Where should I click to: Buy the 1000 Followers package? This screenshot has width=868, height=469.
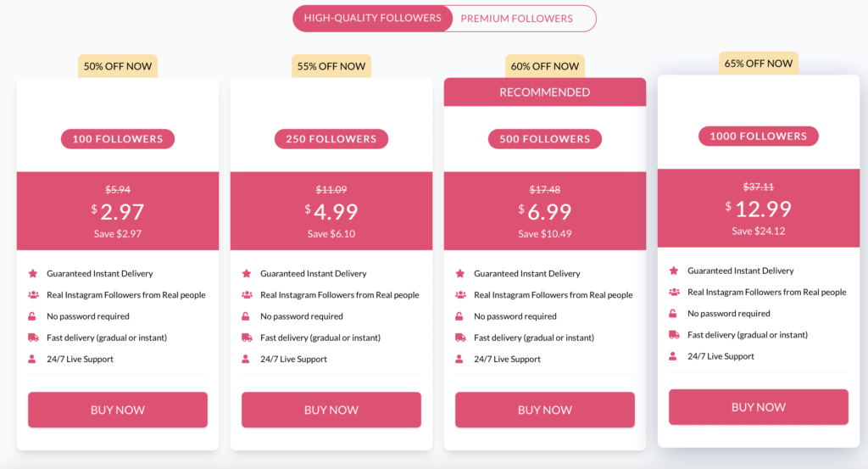tap(759, 407)
